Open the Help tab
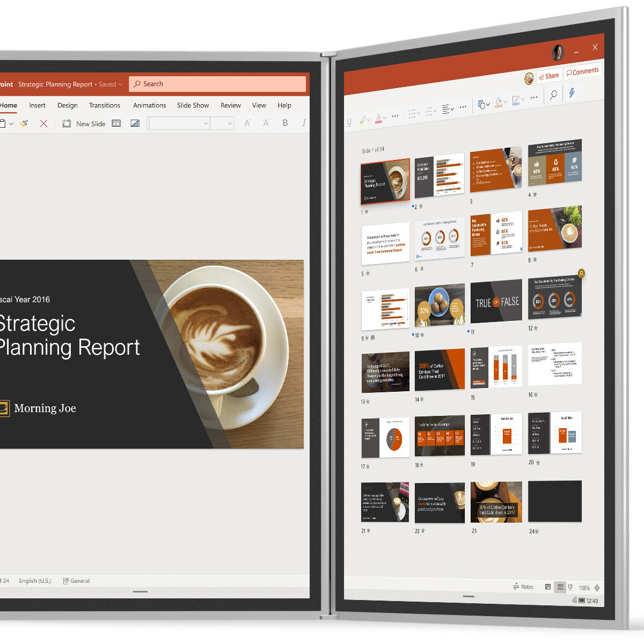The height and width of the screenshot is (644, 644). point(284,105)
